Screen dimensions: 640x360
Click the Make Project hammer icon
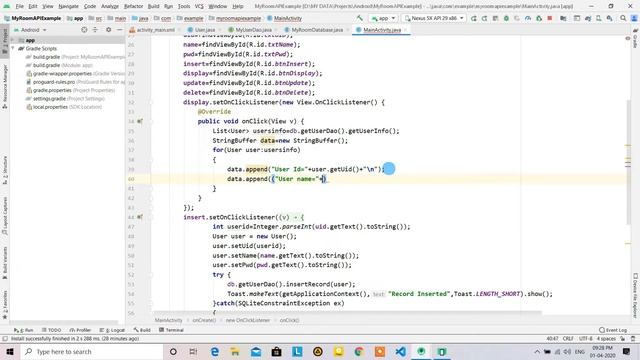point(360,18)
